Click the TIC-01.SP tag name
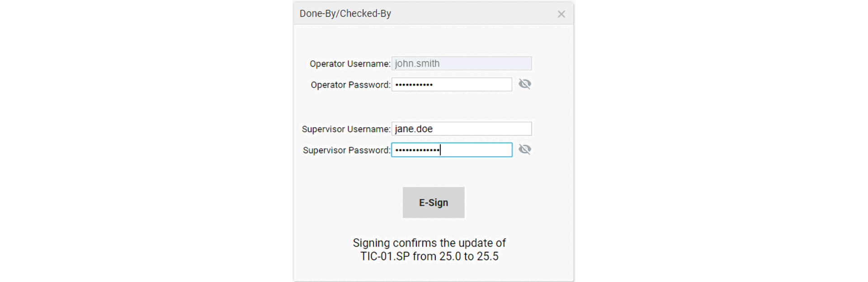Screen dimensions: 868x282 tap(385, 257)
